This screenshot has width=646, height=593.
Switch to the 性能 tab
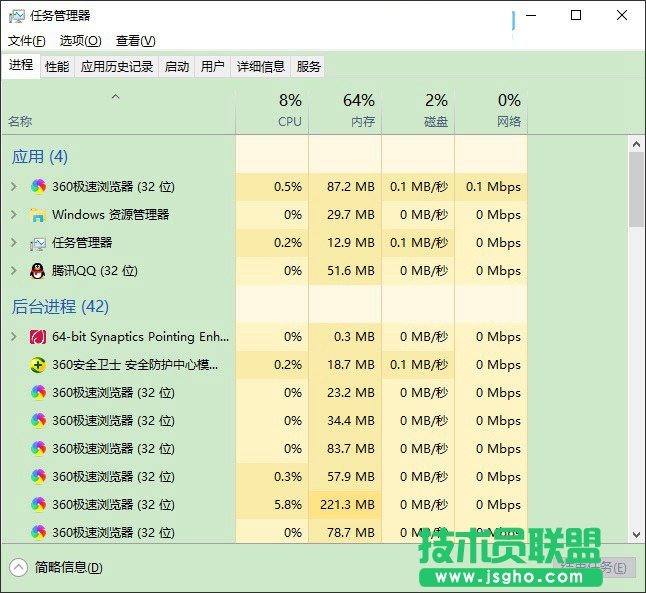(57, 67)
